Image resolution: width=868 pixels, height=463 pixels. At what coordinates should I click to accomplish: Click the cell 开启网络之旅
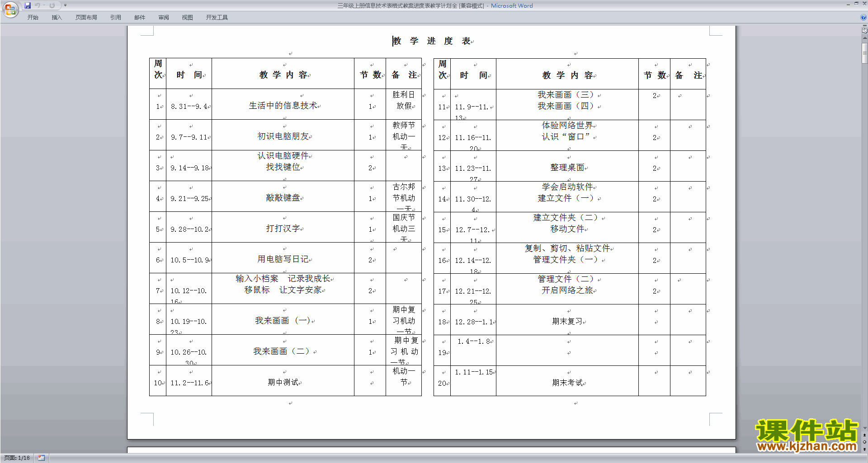coord(567,290)
